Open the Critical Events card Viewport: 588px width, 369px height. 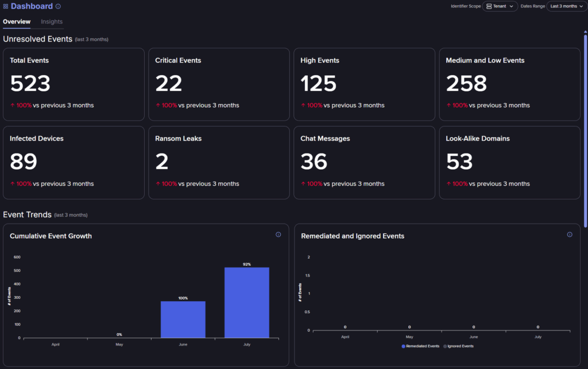click(x=219, y=84)
